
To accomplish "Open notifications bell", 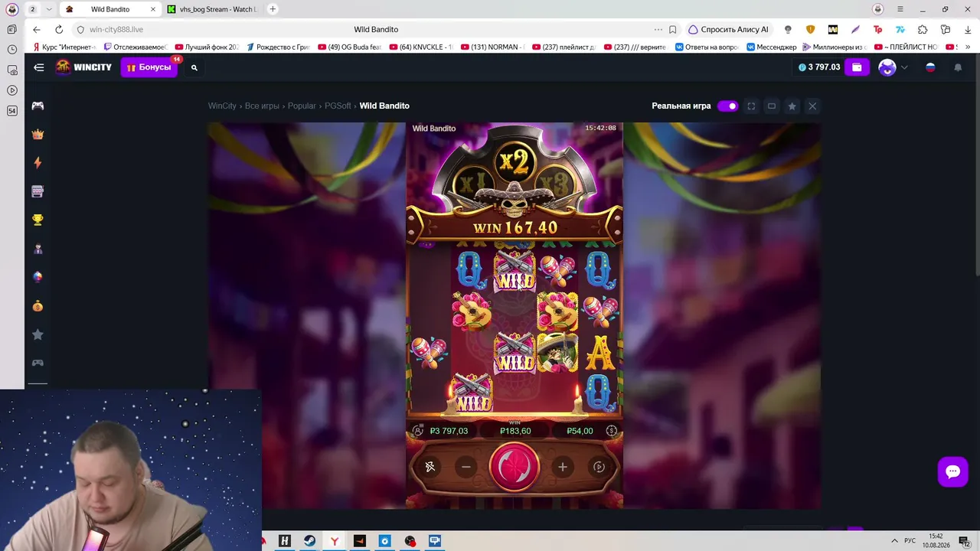I will pyautogui.click(x=958, y=67).
